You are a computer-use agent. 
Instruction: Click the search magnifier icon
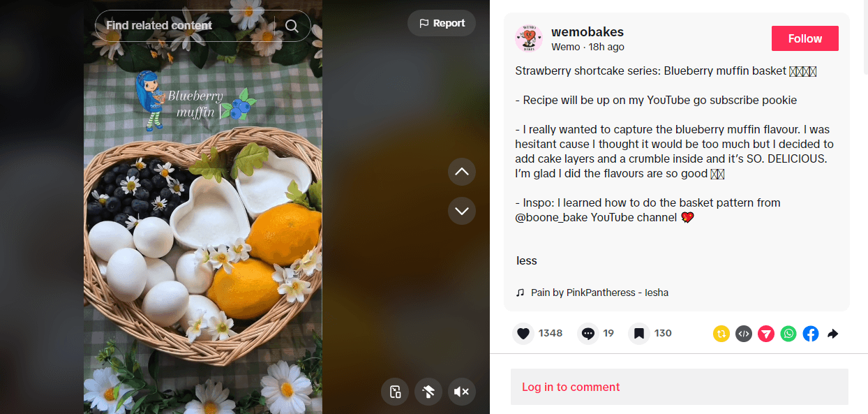click(292, 26)
